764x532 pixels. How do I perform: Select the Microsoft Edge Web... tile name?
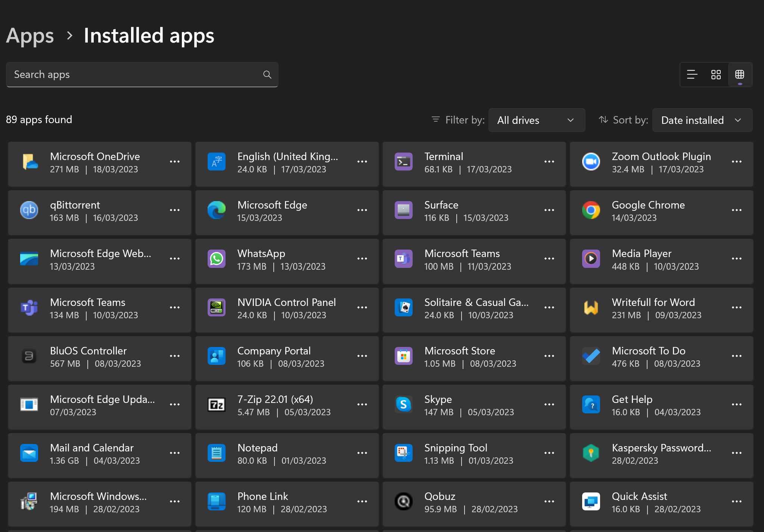click(x=100, y=254)
